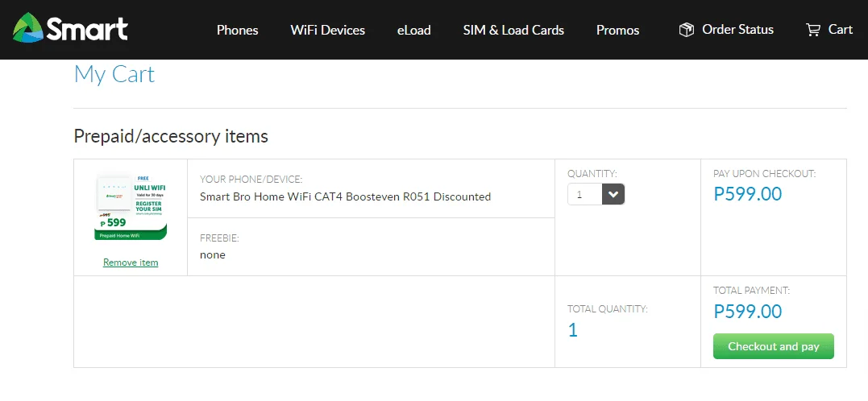Viewport: 868px width, 401px height.
Task: Click the My Cart heading
Action: (x=114, y=75)
